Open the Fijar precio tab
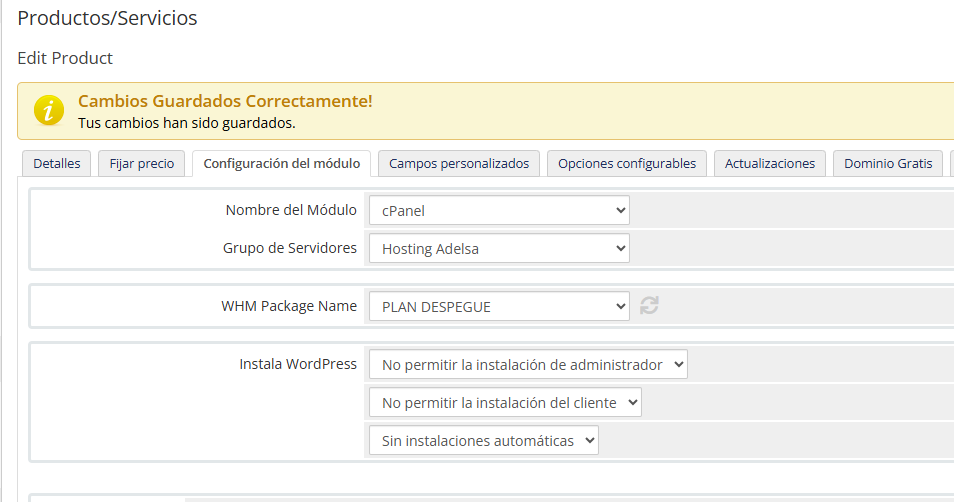The width and height of the screenshot is (954, 502). [141, 164]
